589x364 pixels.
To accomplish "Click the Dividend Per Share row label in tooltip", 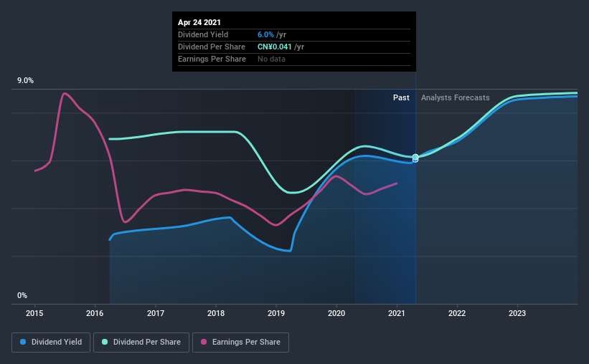I will [212, 47].
